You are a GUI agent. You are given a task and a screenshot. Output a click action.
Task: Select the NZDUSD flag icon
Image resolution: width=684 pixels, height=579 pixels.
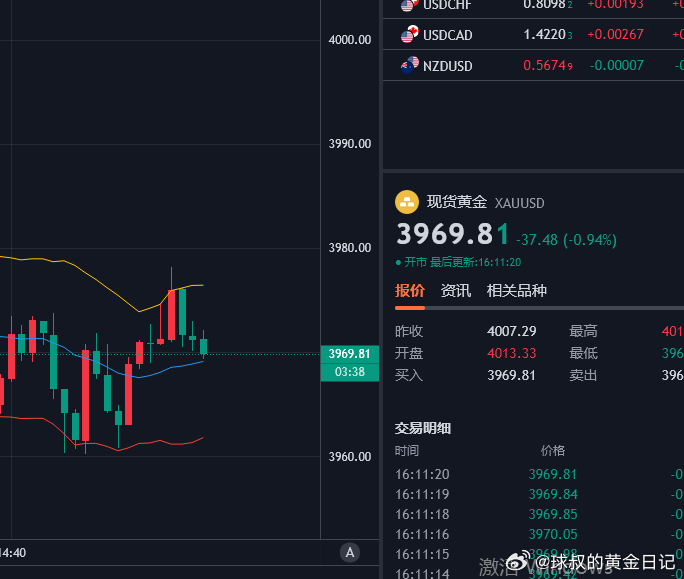410,65
